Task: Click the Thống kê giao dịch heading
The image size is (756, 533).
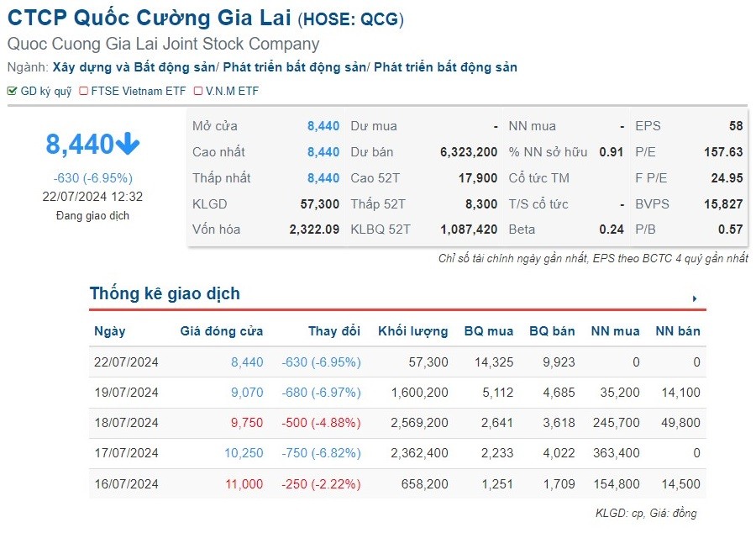Action: pos(165,293)
